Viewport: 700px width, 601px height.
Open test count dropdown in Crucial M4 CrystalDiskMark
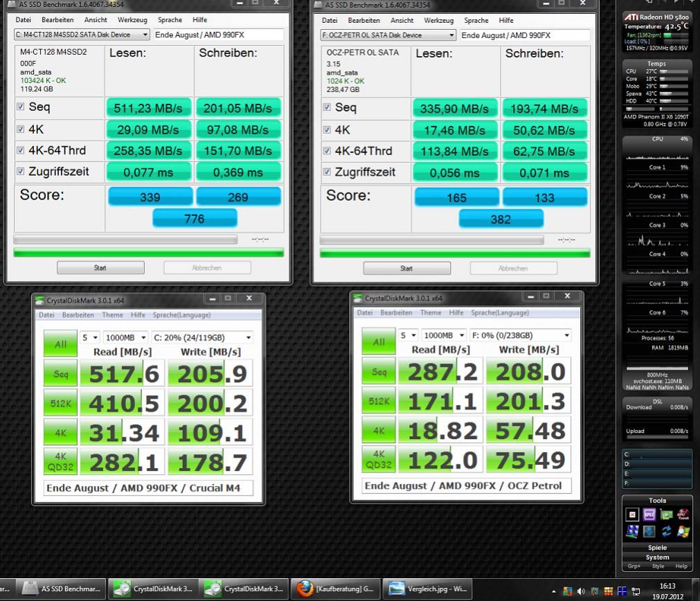click(x=89, y=338)
